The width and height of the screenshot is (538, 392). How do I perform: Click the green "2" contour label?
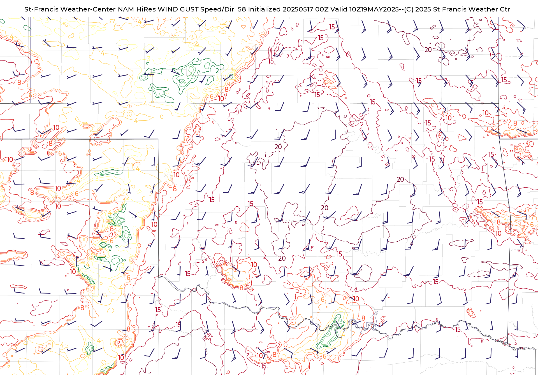pyautogui.click(x=217, y=71)
